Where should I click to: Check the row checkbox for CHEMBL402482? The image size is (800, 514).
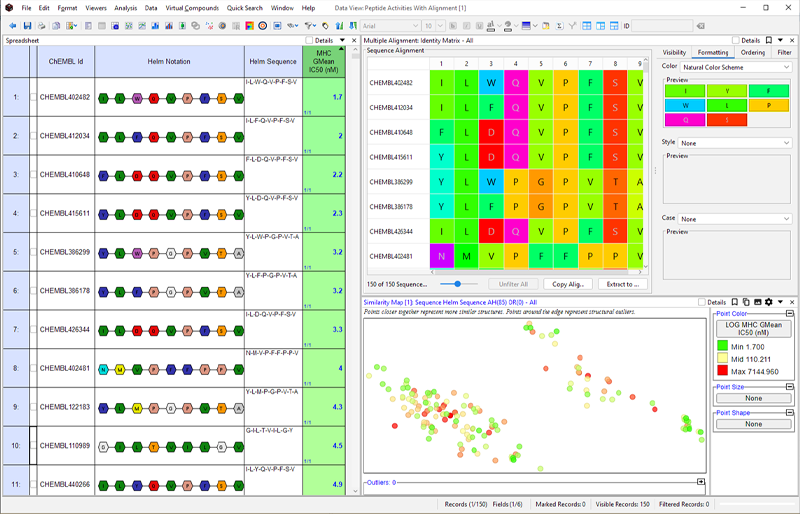(x=33, y=97)
